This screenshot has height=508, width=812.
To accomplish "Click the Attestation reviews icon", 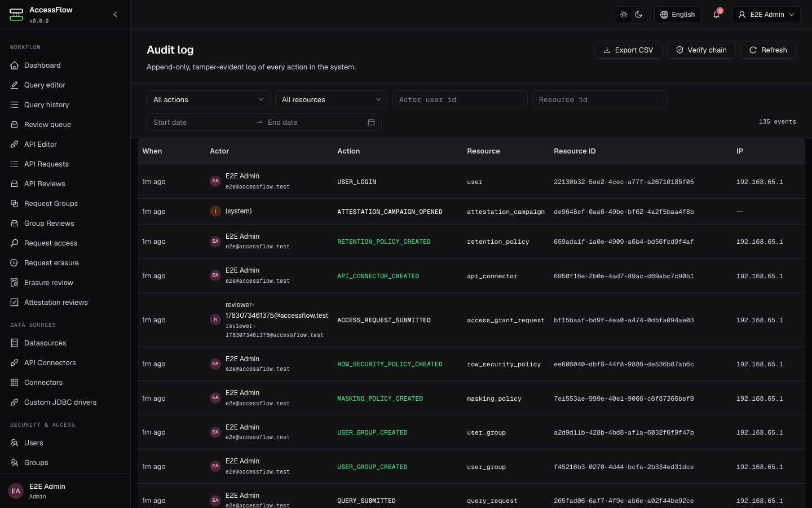I will tap(15, 303).
